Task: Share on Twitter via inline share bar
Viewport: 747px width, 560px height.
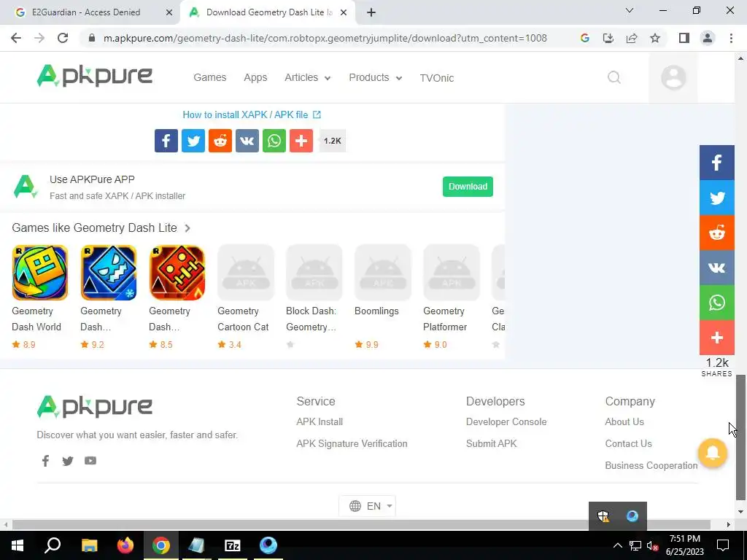Action: 193,141
